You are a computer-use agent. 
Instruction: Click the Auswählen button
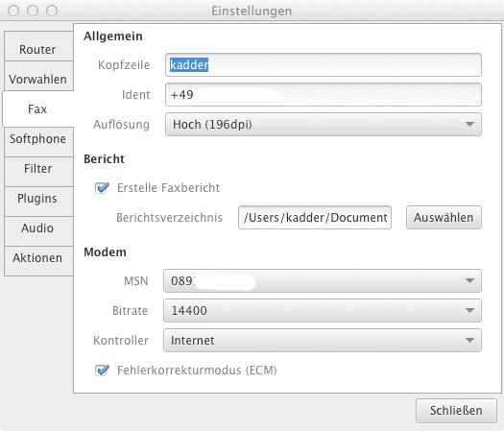tap(444, 218)
